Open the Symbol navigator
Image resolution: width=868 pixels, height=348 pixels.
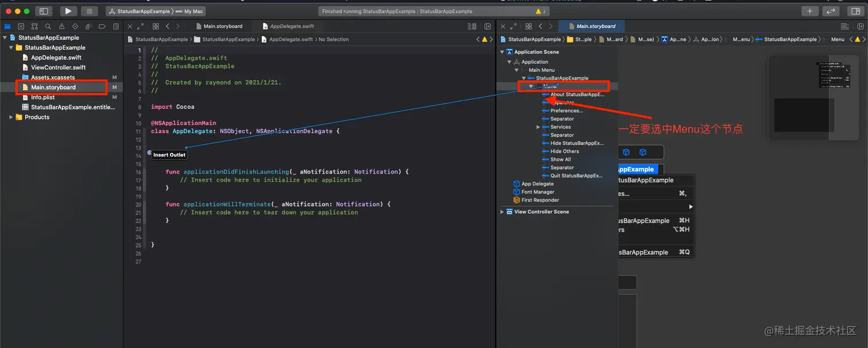click(34, 26)
